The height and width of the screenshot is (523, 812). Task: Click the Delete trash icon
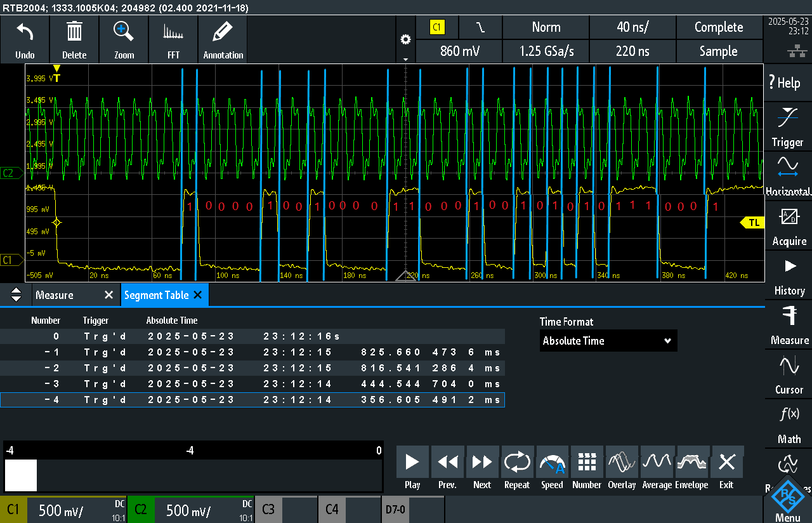tap(74, 39)
